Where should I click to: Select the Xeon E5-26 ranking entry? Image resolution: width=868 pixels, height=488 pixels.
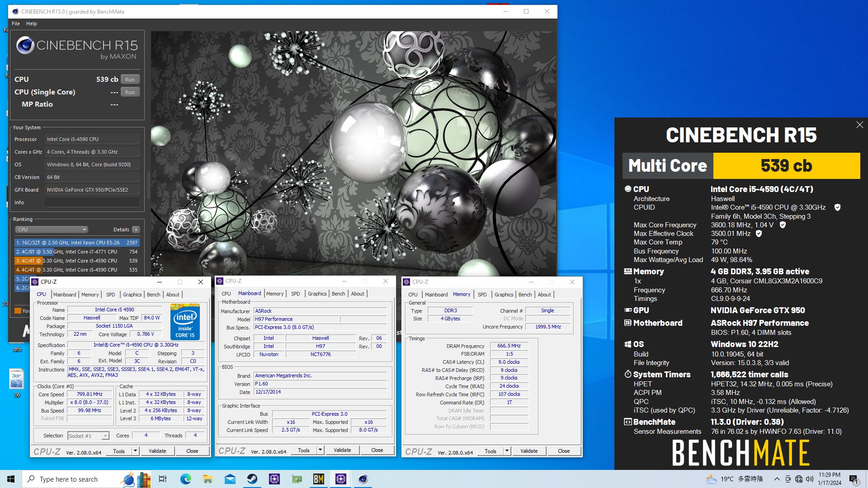coord(77,243)
